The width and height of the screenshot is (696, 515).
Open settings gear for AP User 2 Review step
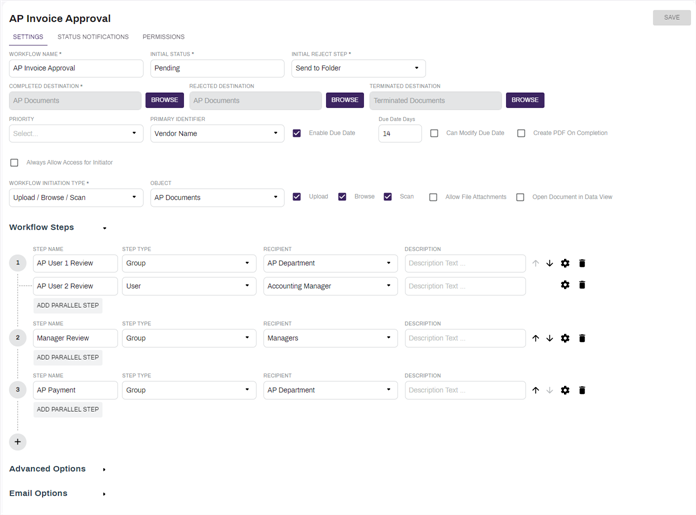565,285
